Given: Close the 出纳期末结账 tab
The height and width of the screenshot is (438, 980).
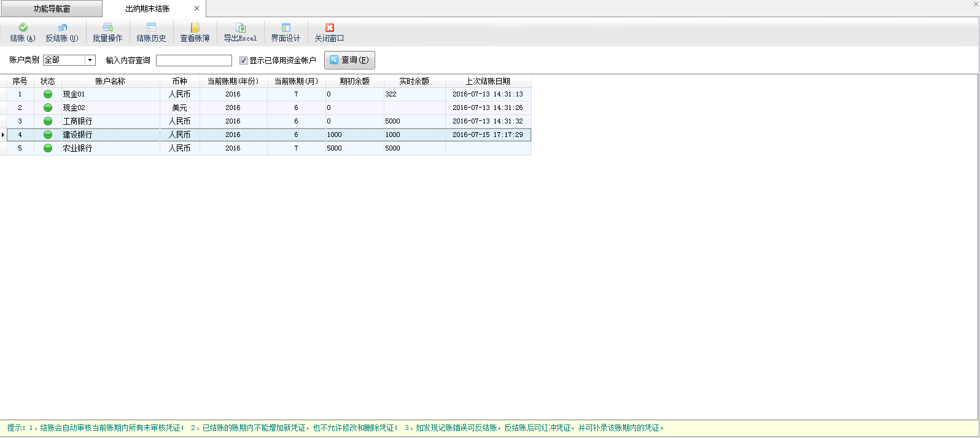Looking at the screenshot, I should 196,9.
